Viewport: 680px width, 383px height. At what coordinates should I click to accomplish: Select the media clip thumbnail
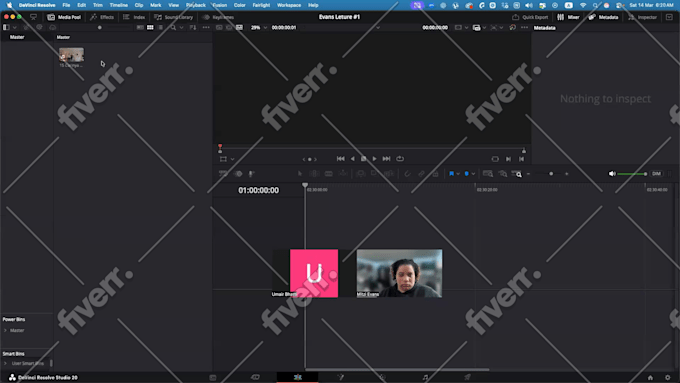[72, 55]
